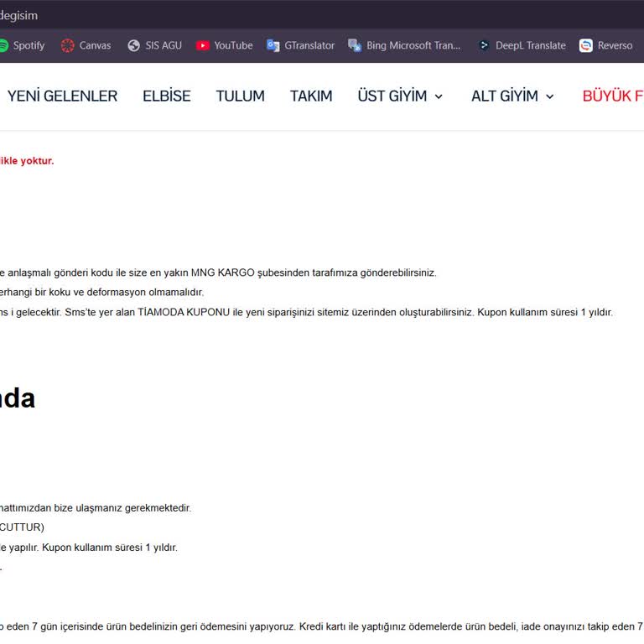The width and height of the screenshot is (644, 644).
Task: Click the Reverso bookmark label
Action: pos(615,45)
